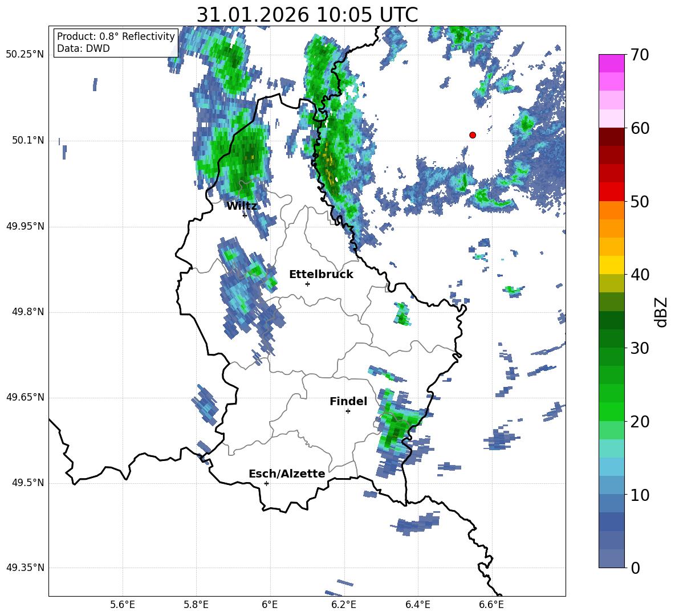This screenshot has width=675, height=616.
Task: Click the title text 31.01.2026 10:05 UTC
Action: click(307, 15)
